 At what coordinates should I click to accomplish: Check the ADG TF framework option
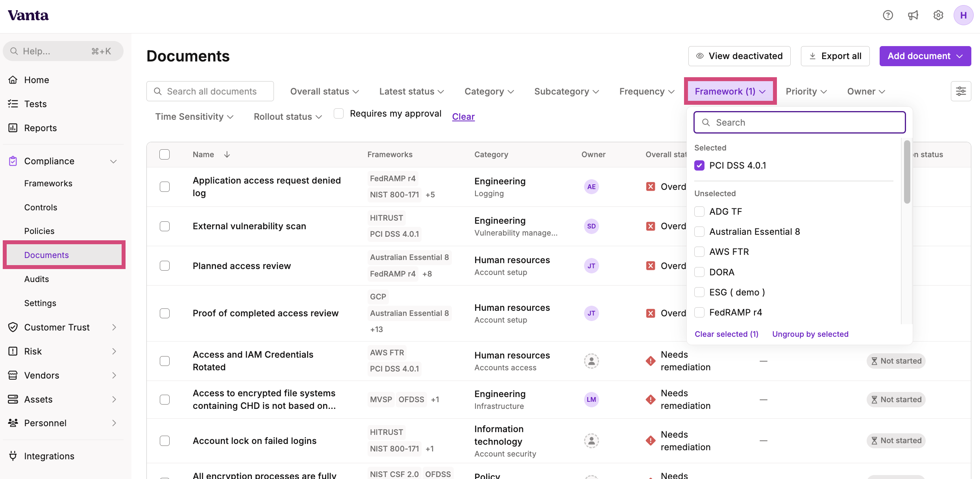(699, 212)
